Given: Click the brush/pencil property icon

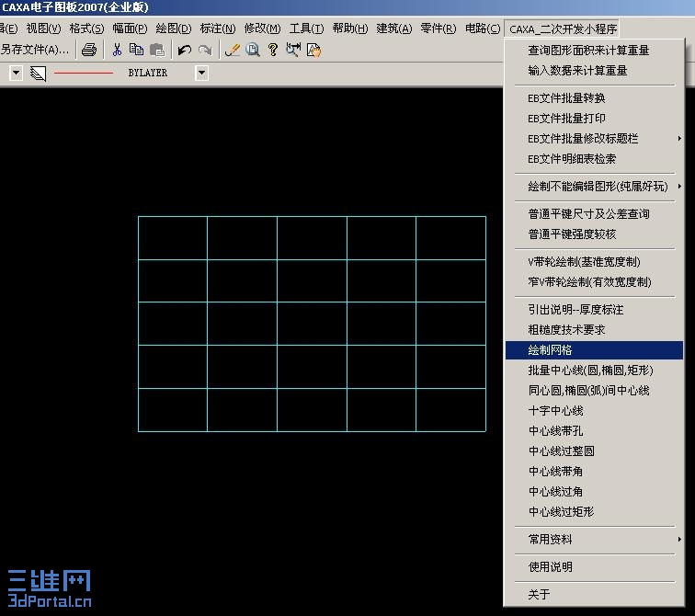Looking at the screenshot, I should 233,50.
